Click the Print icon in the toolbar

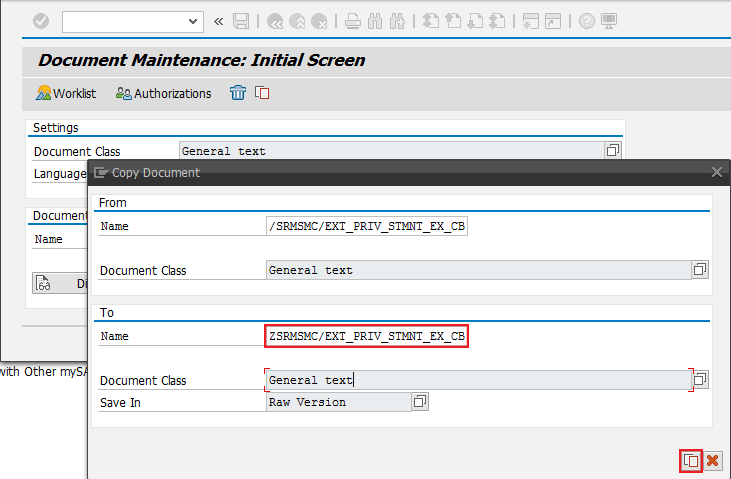click(x=353, y=21)
